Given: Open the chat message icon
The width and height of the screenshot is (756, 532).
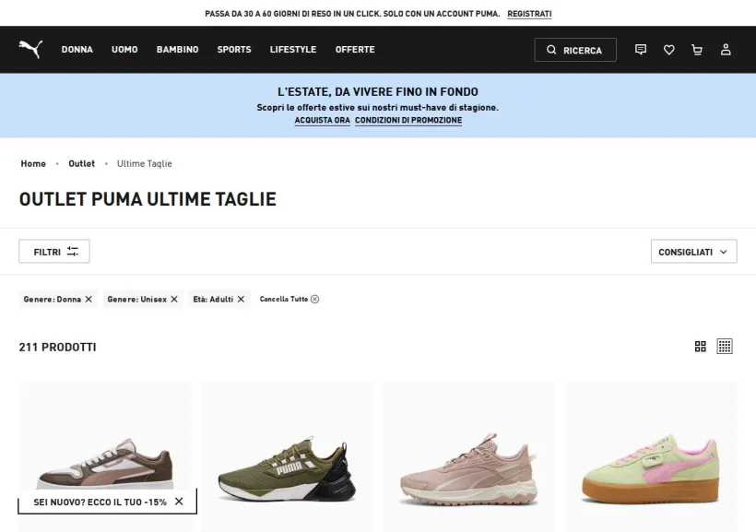Looking at the screenshot, I should 641,50.
